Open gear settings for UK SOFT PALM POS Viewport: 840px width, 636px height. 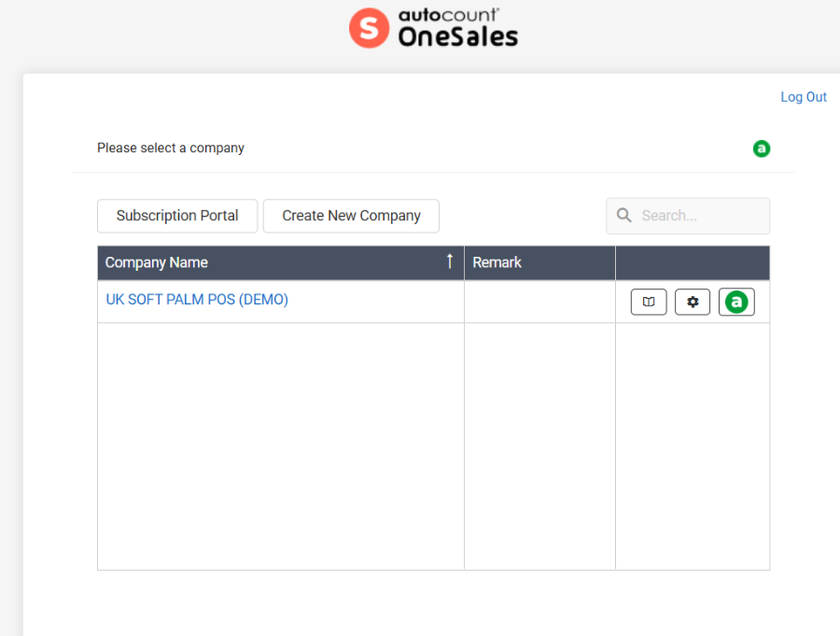pos(693,302)
